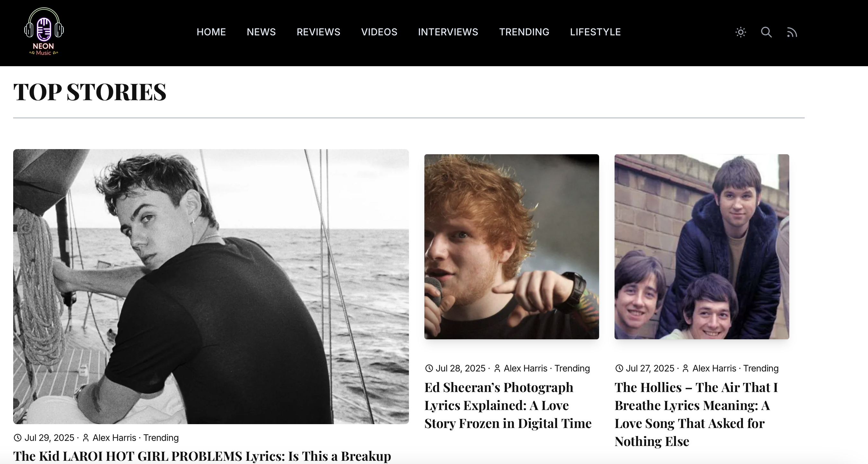Open the INTERVIEWS page
The image size is (868, 464).
(x=448, y=32)
